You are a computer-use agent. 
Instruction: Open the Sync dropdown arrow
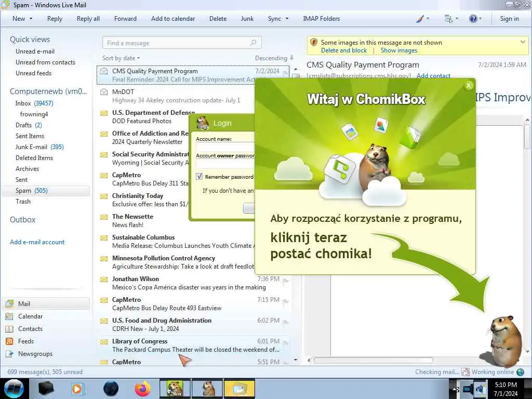pyautogui.click(x=287, y=19)
